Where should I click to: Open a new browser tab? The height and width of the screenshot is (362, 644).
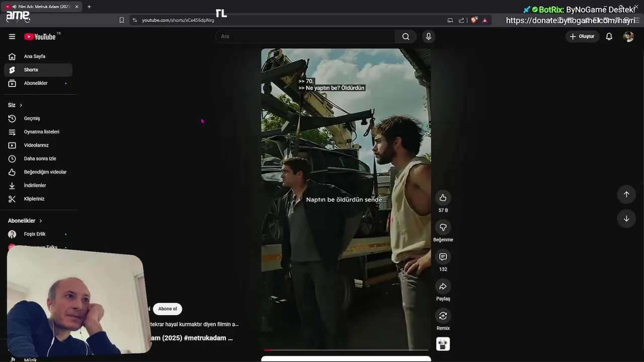pyautogui.click(x=89, y=7)
